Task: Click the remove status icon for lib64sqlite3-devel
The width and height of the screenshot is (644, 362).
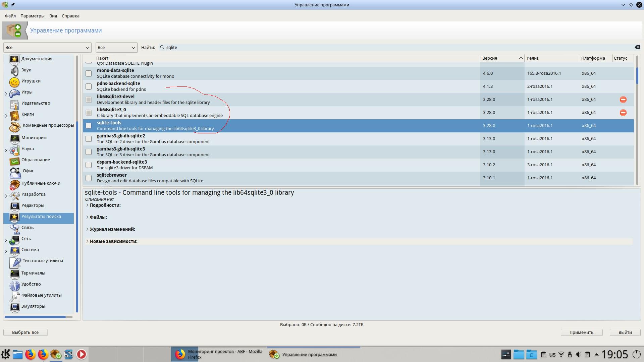Action: click(x=623, y=100)
